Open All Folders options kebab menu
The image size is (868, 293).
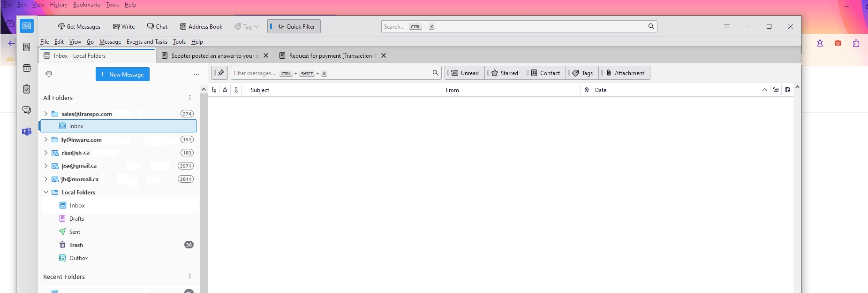coord(190,98)
